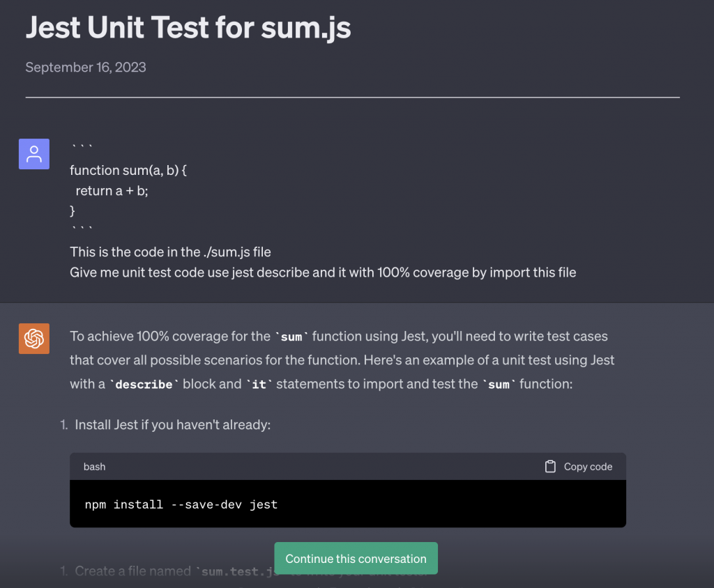The image size is (714, 588).
Task: Click the inline sum code before 'function:'
Action: pos(499,385)
